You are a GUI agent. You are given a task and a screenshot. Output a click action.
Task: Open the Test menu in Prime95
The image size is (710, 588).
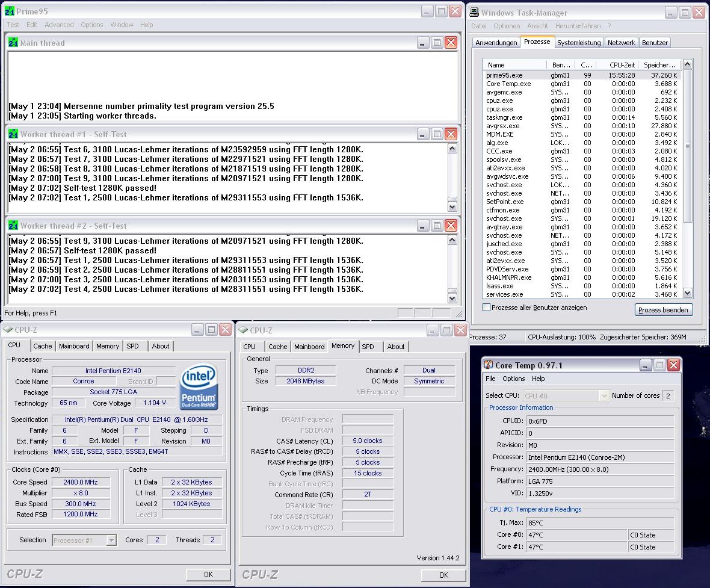pos(13,25)
